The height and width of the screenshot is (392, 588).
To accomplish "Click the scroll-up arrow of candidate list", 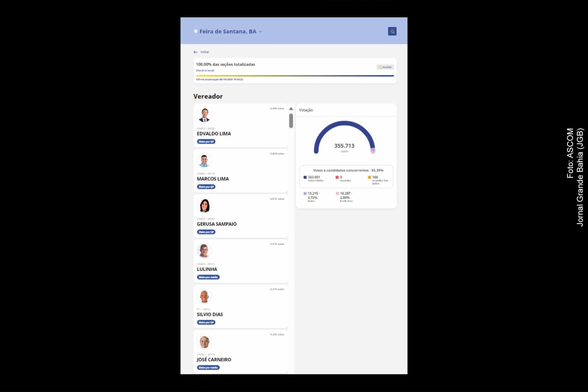I will point(291,109).
